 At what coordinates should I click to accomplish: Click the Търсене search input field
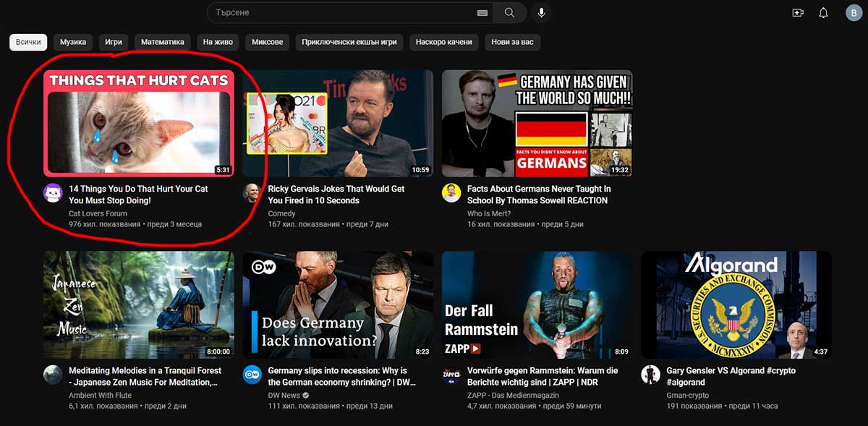(x=341, y=13)
